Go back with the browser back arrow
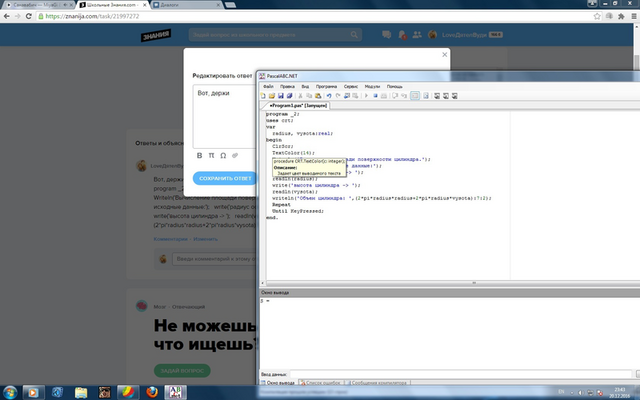The width and height of the screenshot is (640, 400). click(x=7, y=16)
